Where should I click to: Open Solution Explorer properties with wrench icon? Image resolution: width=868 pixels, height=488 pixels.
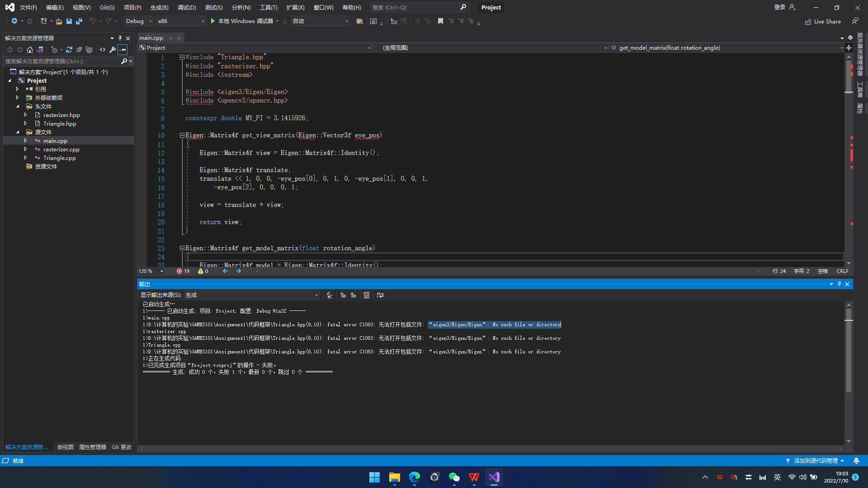click(113, 50)
